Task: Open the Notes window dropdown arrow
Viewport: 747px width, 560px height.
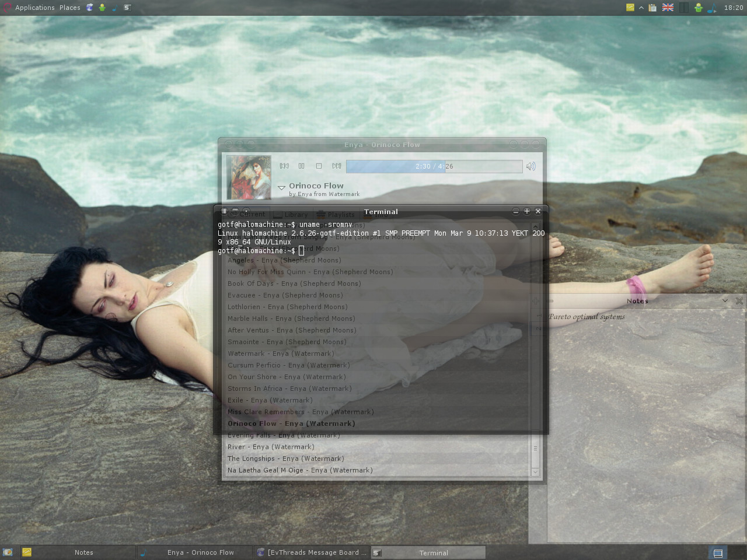Action: (725, 301)
